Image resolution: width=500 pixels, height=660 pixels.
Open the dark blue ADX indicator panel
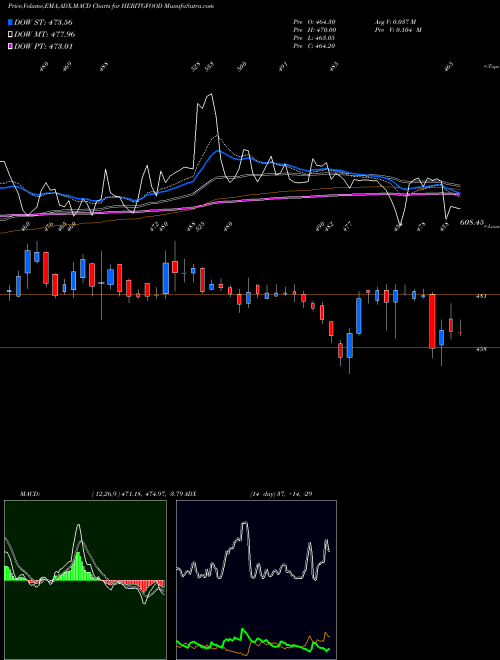(256, 580)
